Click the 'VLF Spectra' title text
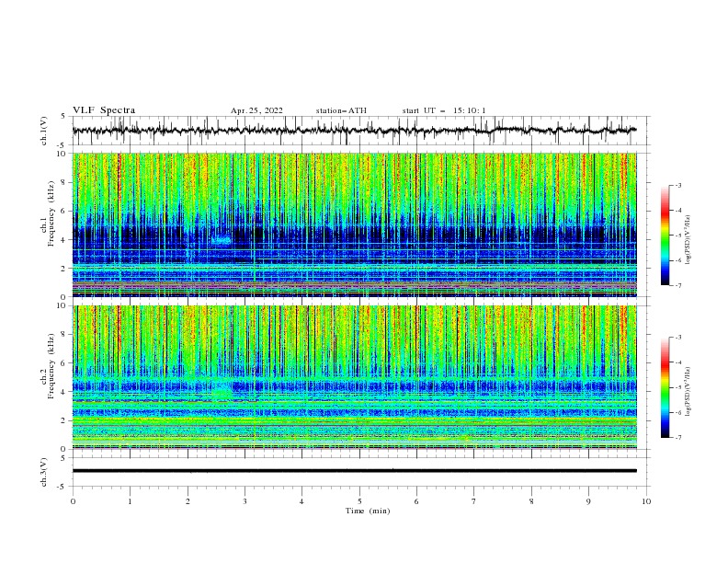Viewport: 728px width, 563px height. point(104,110)
